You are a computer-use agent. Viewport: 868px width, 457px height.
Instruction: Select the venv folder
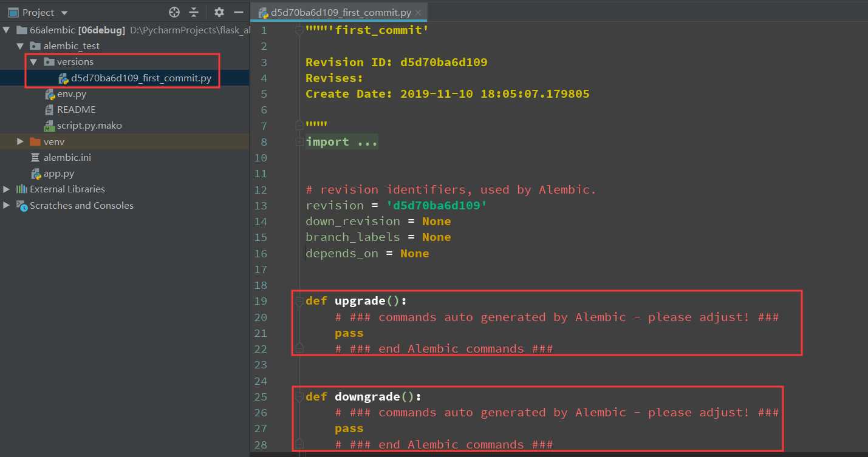(x=54, y=141)
